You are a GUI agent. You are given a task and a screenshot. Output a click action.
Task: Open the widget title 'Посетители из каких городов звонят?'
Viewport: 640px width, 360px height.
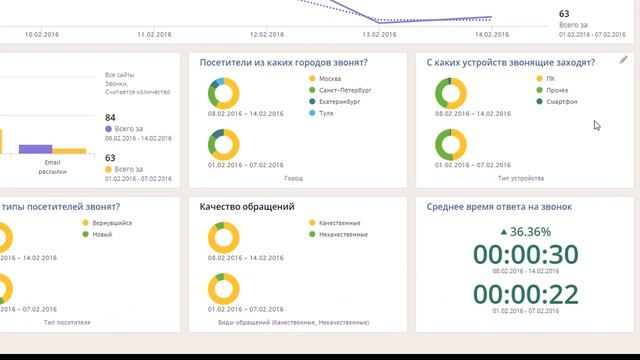point(284,62)
